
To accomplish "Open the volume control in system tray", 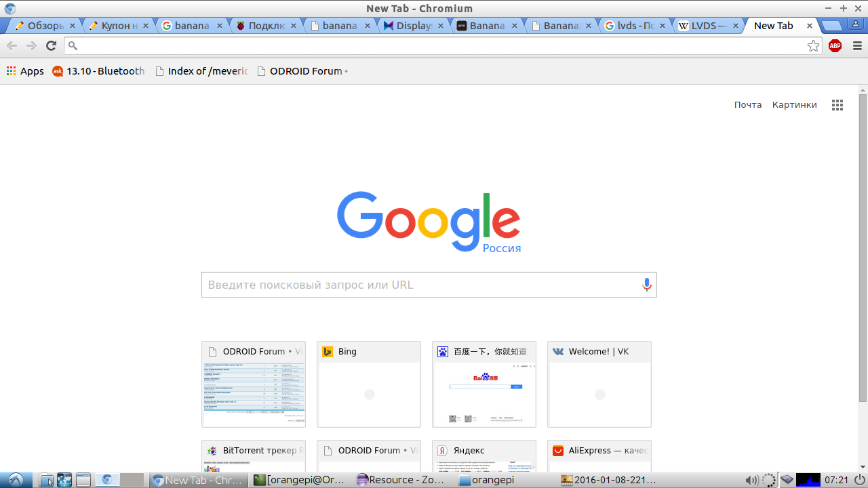I will pos(751,480).
